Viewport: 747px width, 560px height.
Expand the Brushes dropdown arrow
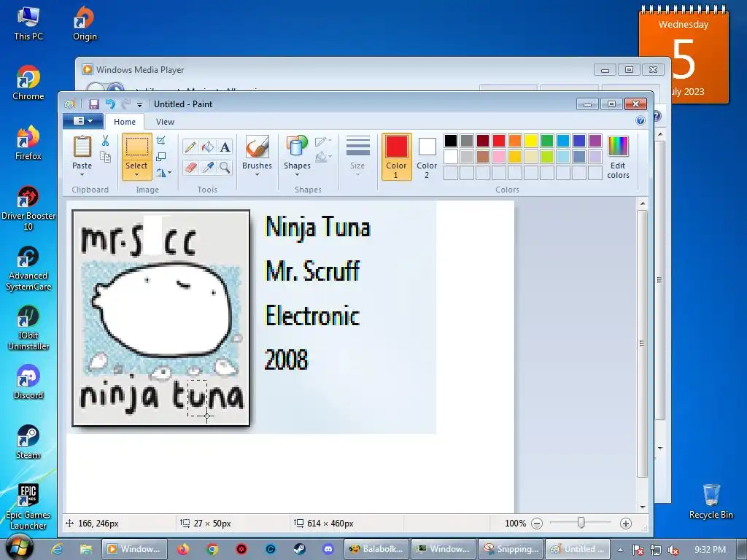[x=257, y=175]
